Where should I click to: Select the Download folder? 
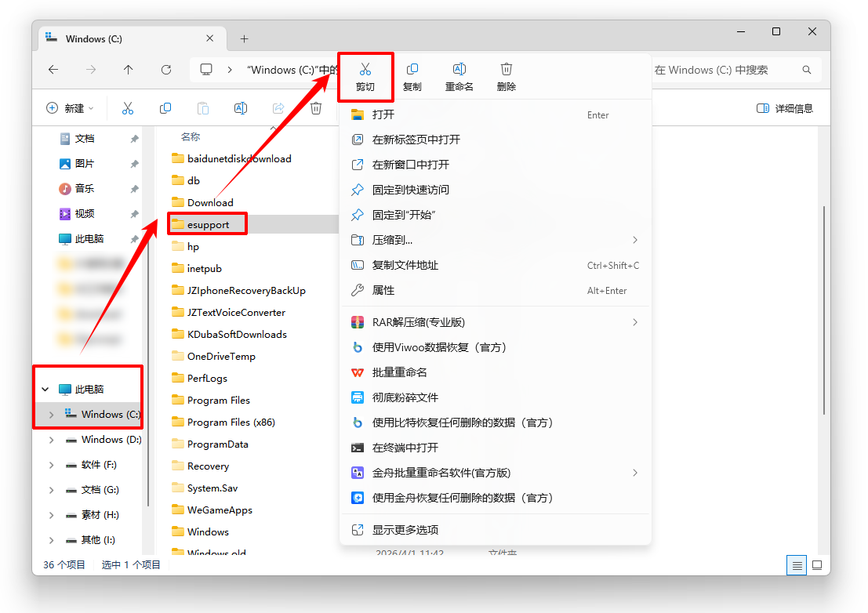210,202
